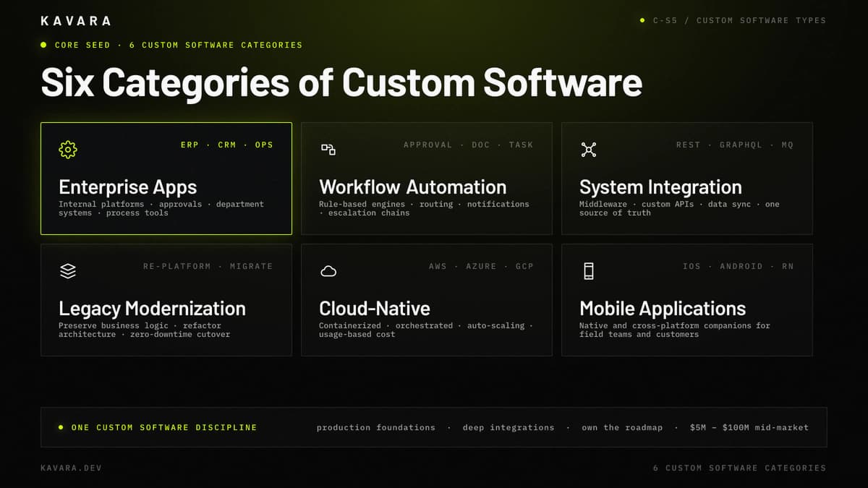868x488 pixels.
Task: Click the KAVARA logo text
Action: [x=77, y=21]
